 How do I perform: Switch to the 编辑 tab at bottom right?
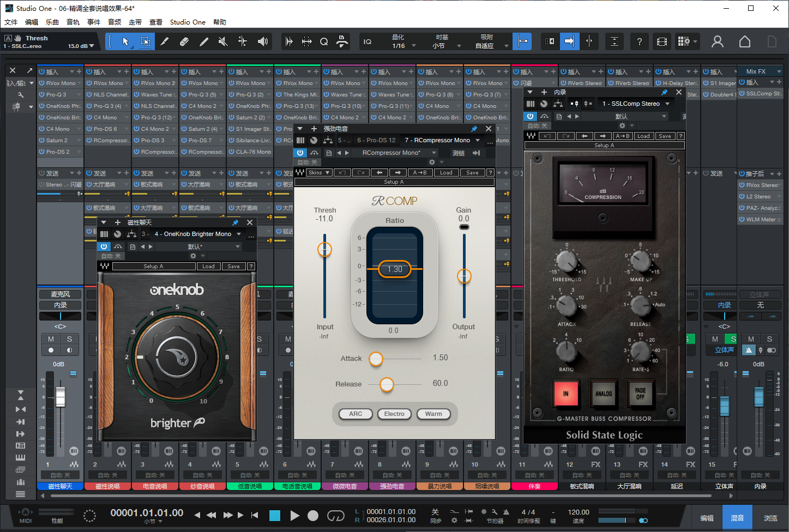pyautogui.click(x=707, y=518)
